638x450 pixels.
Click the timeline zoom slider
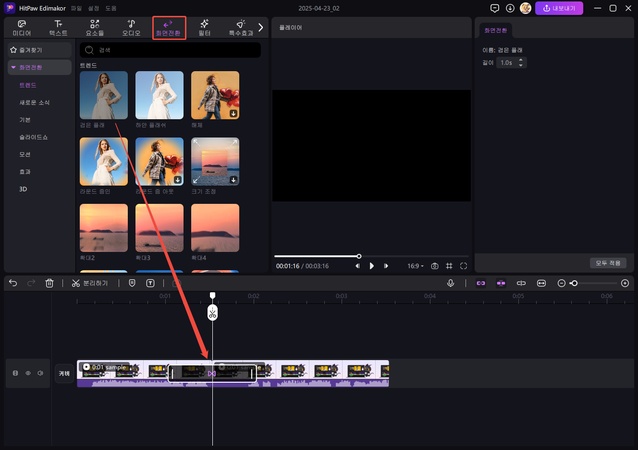(595, 283)
